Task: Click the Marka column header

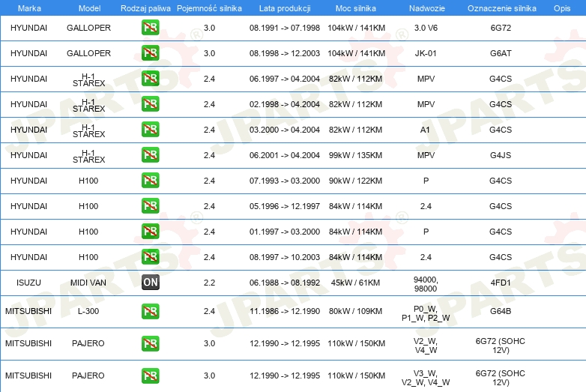Action: pyautogui.click(x=29, y=8)
